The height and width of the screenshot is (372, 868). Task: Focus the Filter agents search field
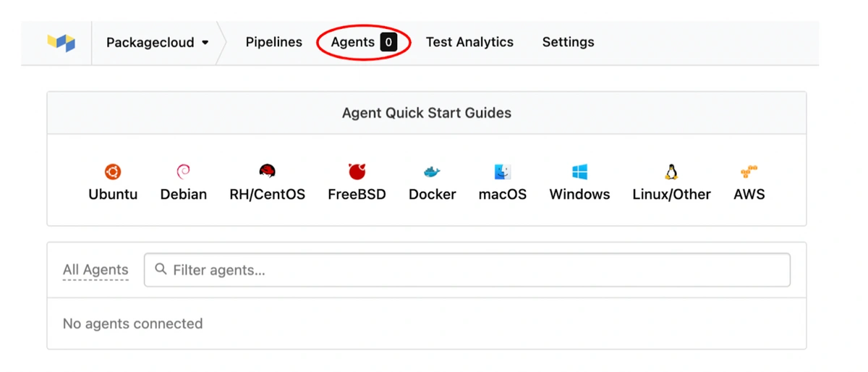click(x=467, y=270)
